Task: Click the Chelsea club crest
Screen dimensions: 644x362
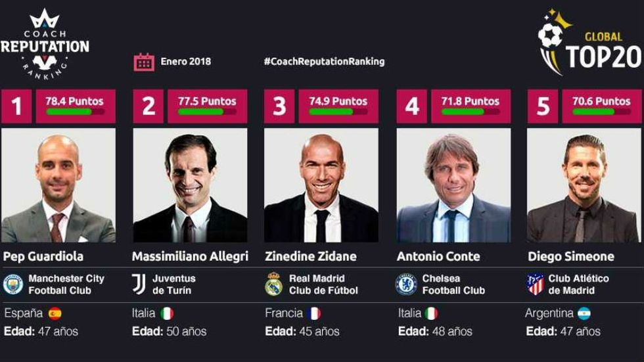Action: (x=406, y=284)
